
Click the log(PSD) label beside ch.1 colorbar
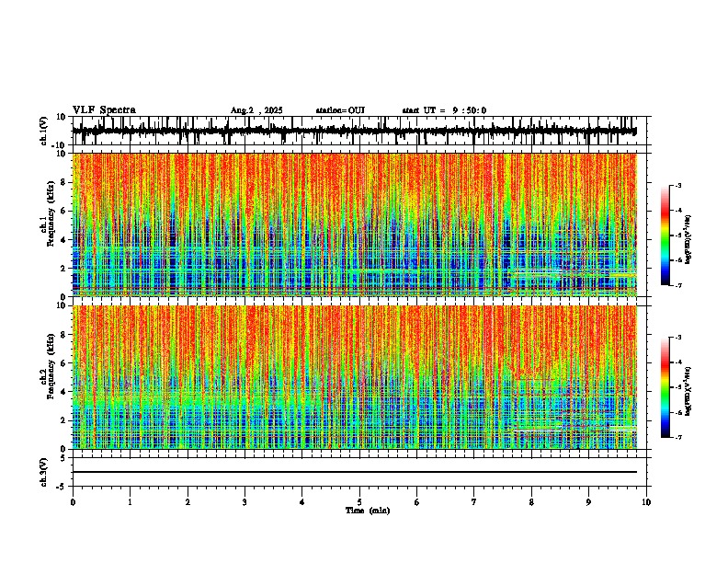688,240
